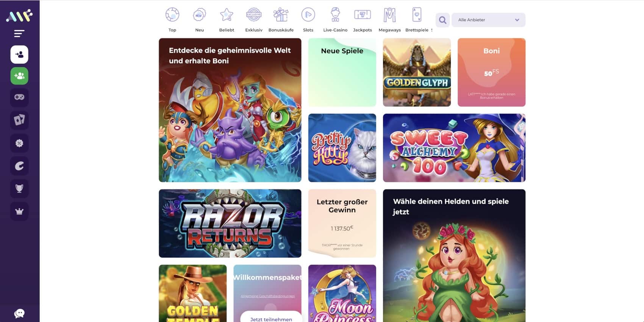Click the green register account icon
This screenshot has height=322, width=644.
(19, 76)
